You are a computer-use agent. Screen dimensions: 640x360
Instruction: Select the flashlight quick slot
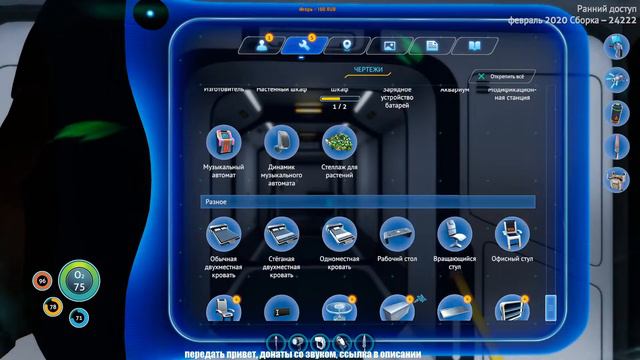(298, 342)
